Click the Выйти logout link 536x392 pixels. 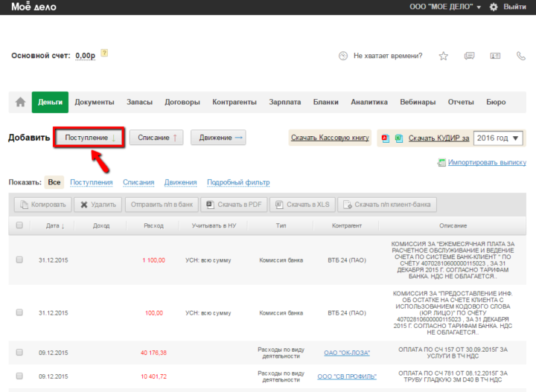click(514, 7)
